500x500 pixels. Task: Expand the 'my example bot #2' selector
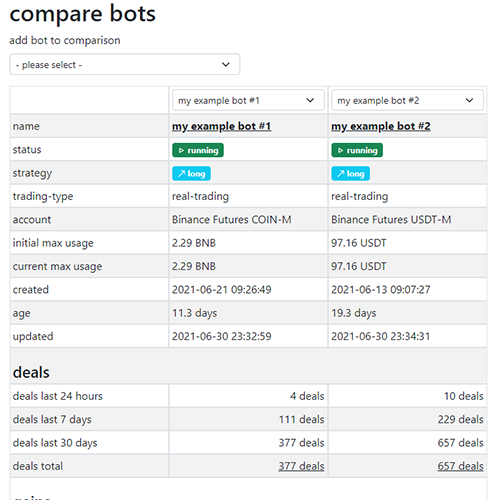pyautogui.click(x=407, y=100)
